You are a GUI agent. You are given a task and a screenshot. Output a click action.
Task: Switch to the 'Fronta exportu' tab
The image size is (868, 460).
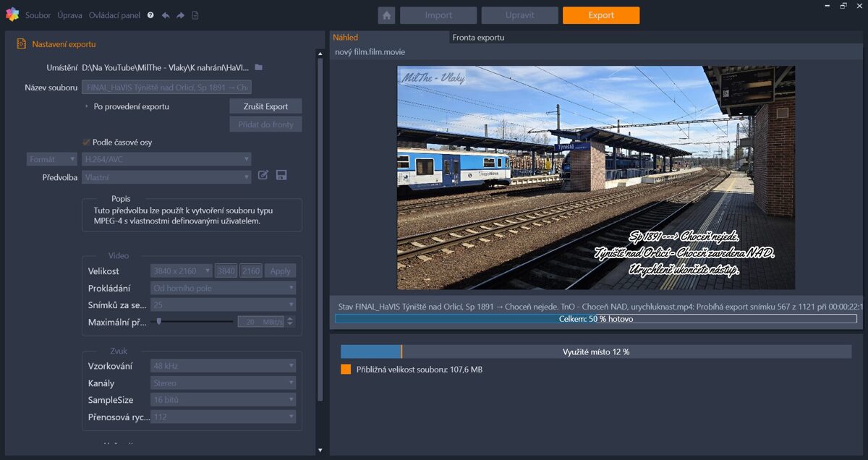click(x=478, y=38)
